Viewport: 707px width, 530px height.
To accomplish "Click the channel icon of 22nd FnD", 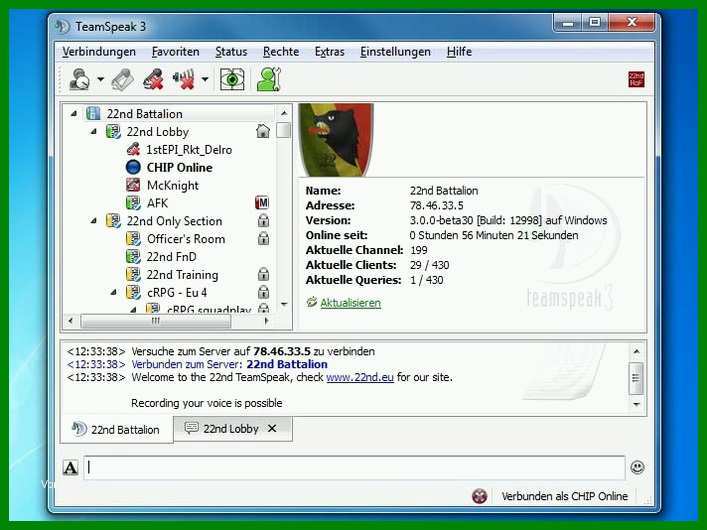I will click(133, 257).
